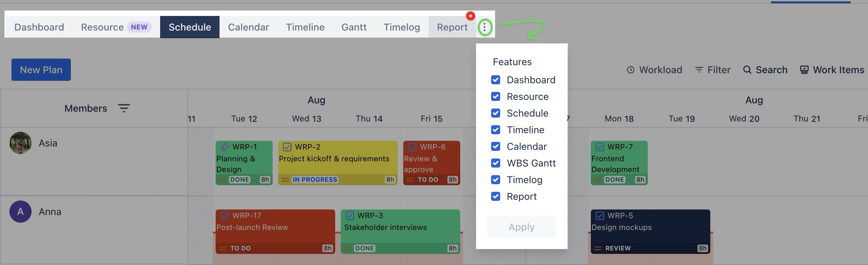Screen dimensions: 868x265
Task: Click Asia's profile avatar
Action: coord(20,143)
